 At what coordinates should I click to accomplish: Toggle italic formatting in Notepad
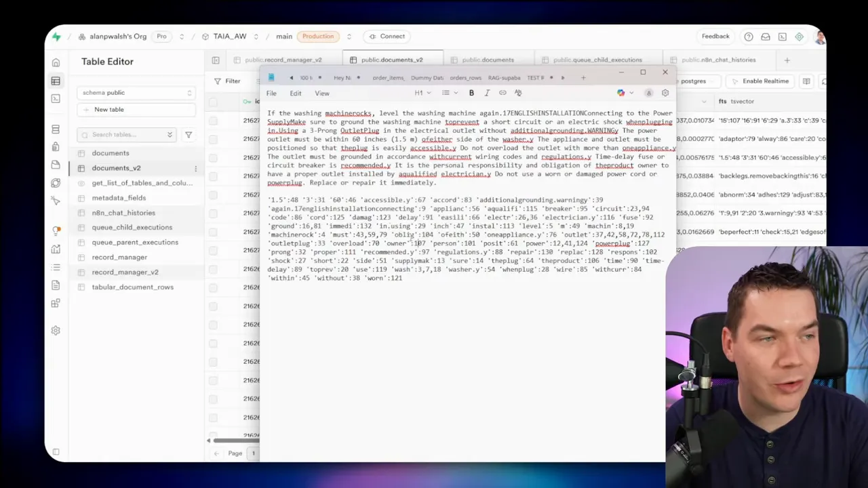tap(487, 93)
